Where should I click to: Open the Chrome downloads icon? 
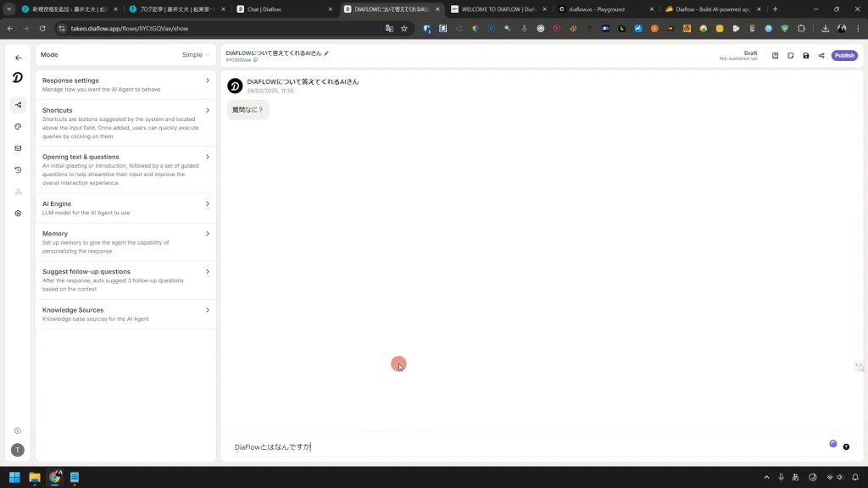(825, 28)
